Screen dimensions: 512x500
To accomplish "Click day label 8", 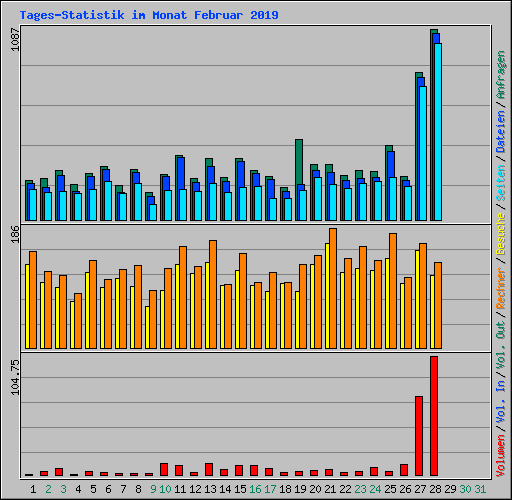I will tap(138, 489).
